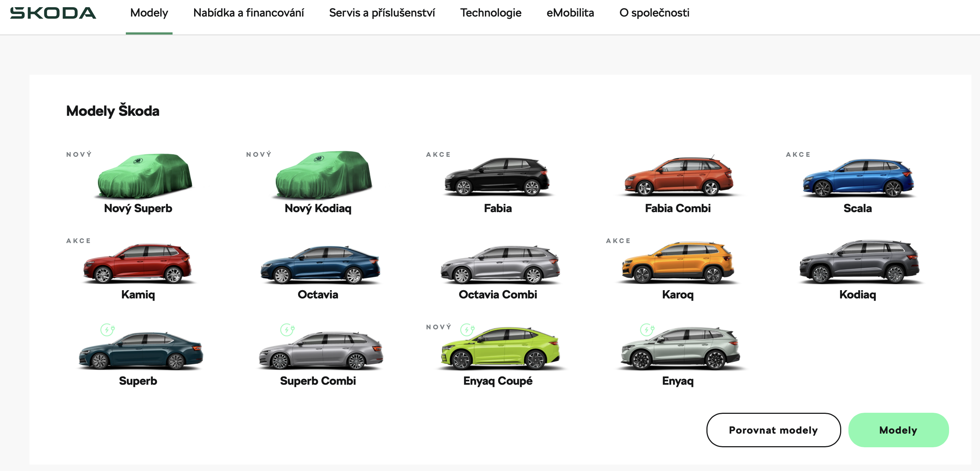980x471 pixels.
Task: Open the Octavia Combi model link
Action: pyautogui.click(x=498, y=294)
